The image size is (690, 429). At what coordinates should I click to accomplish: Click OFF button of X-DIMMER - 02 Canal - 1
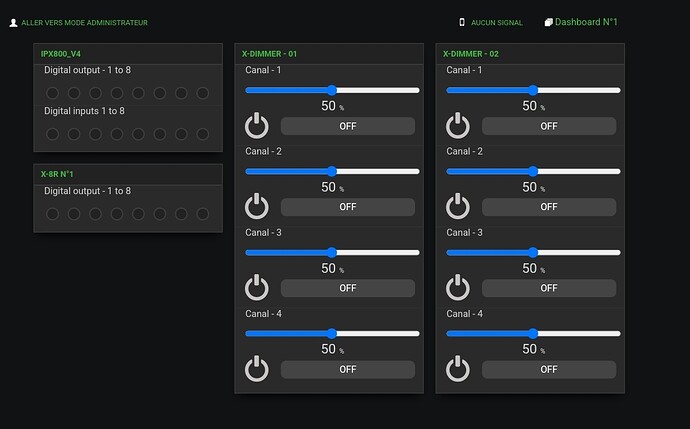coord(549,126)
